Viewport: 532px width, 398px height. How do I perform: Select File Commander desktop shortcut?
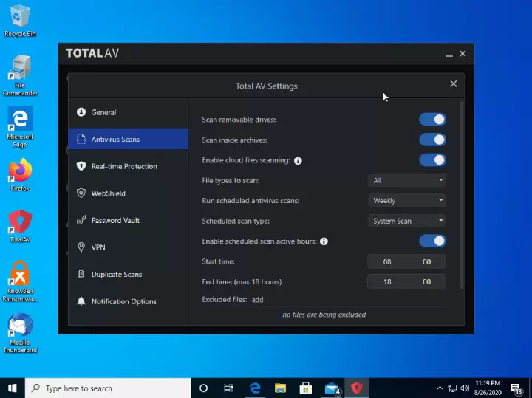(x=20, y=75)
